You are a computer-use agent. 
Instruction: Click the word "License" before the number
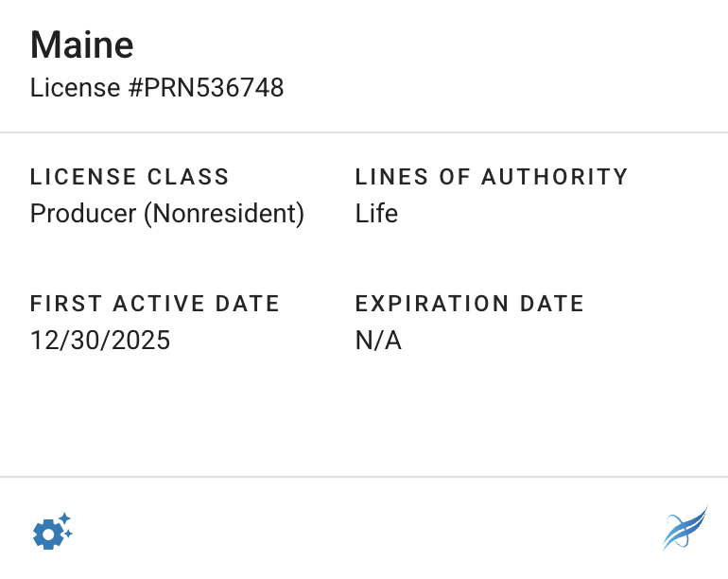point(63,88)
